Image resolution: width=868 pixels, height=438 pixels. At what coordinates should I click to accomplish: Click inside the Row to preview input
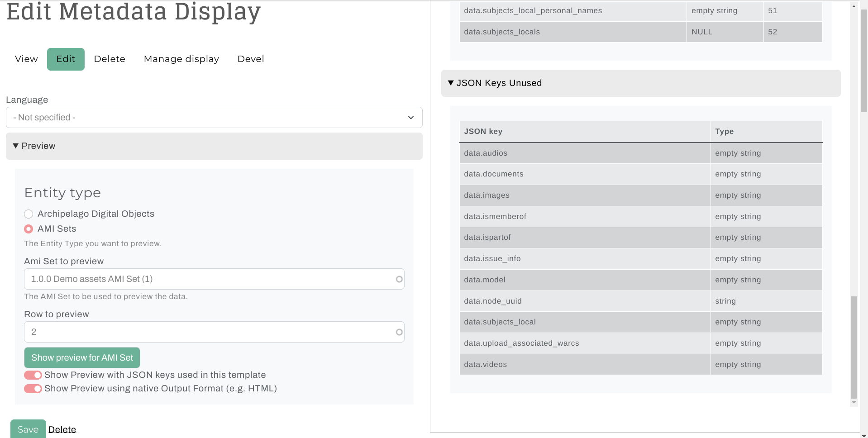[x=208, y=332]
